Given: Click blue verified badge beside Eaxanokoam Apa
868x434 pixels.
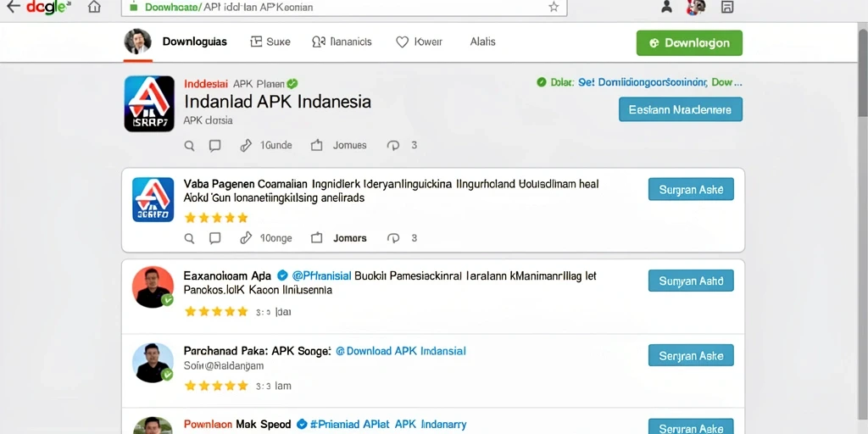Looking at the screenshot, I should 282,275.
